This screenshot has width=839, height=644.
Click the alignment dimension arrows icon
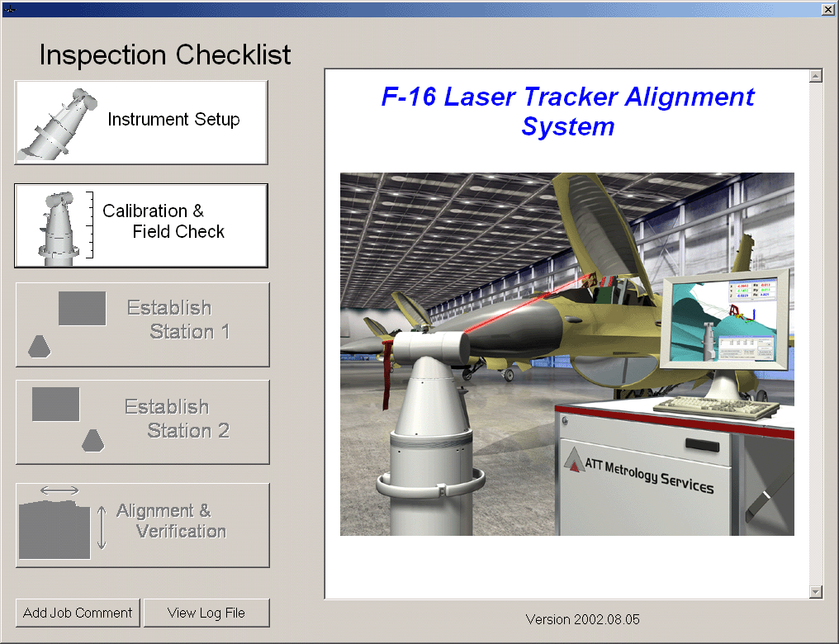[63, 522]
